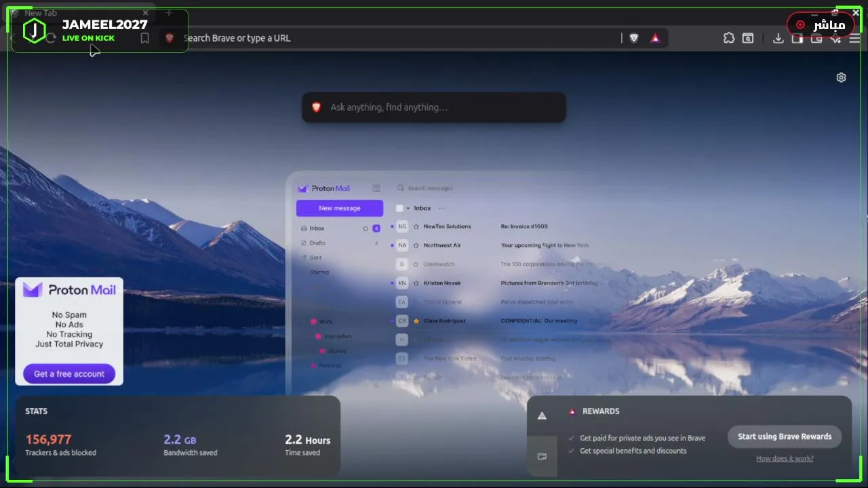Reload the page using the refresh icon
The height and width of the screenshot is (488, 868).
click(51, 39)
